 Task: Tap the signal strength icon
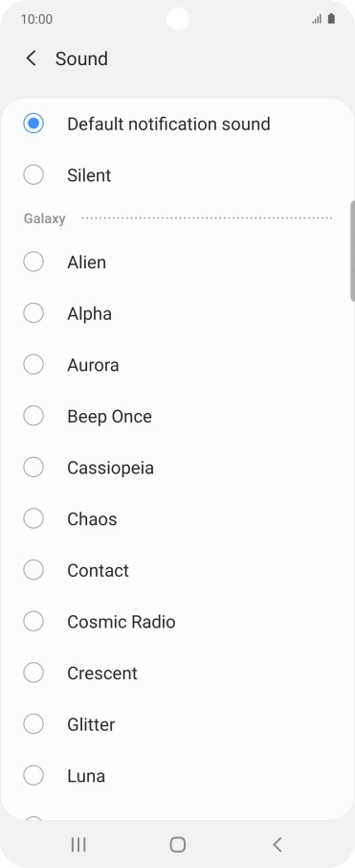tap(317, 19)
